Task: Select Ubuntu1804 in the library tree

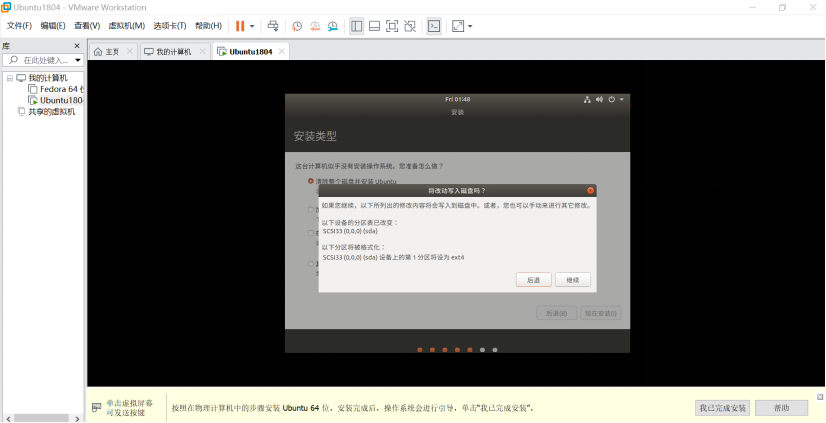Action: pos(62,100)
